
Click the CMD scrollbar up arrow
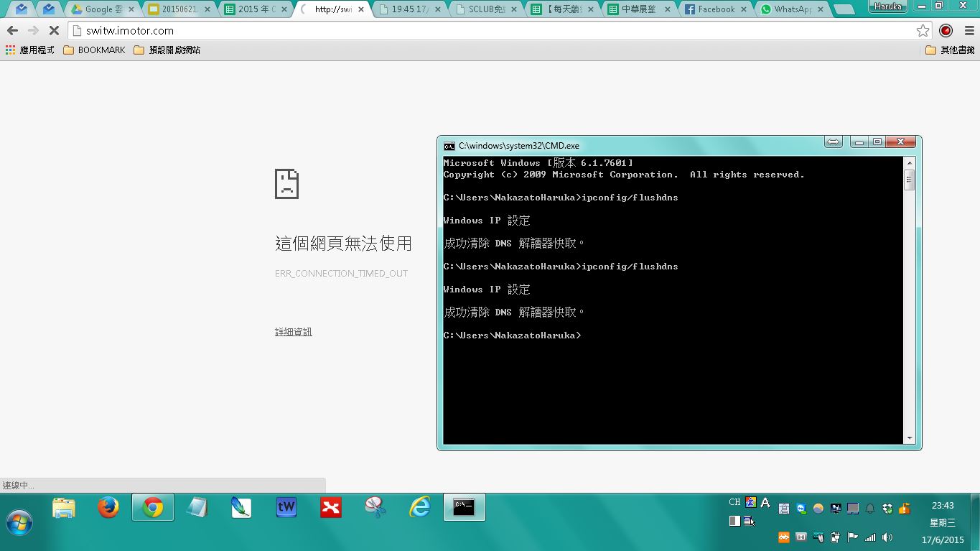(x=910, y=162)
